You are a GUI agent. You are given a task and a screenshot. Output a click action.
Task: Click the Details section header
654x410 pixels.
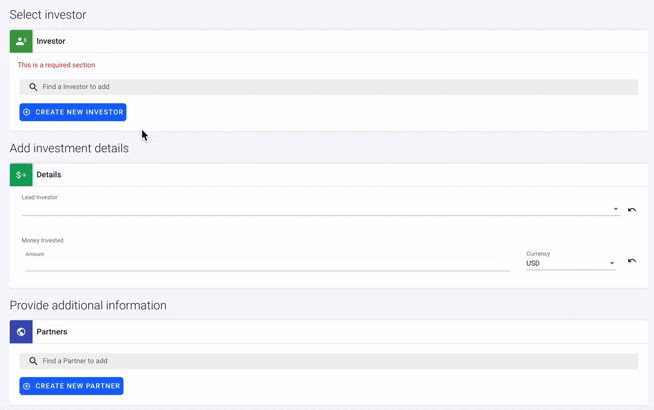click(329, 175)
